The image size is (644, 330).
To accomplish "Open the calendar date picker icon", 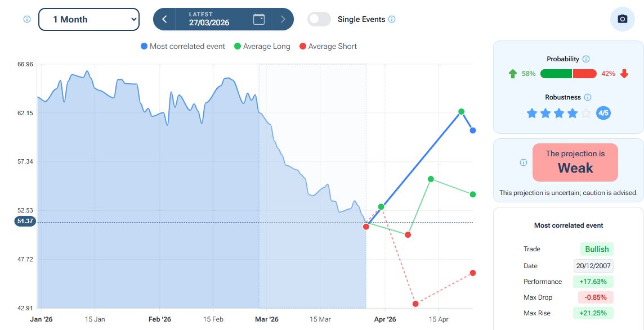I will pos(259,19).
